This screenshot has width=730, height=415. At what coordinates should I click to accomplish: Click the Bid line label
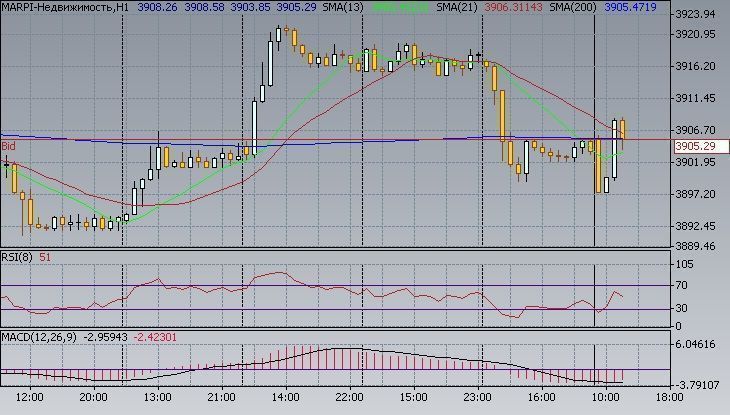[8, 146]
